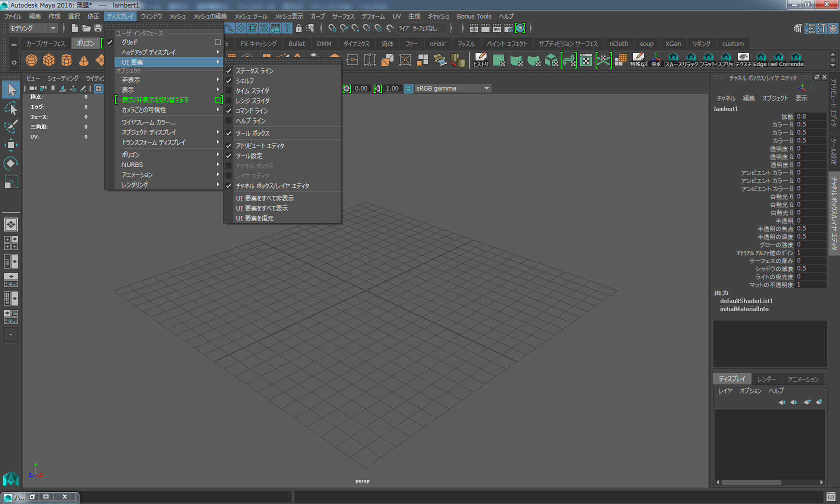Activate the Rotate tool
840x504 pixels.
pos(11,163)
